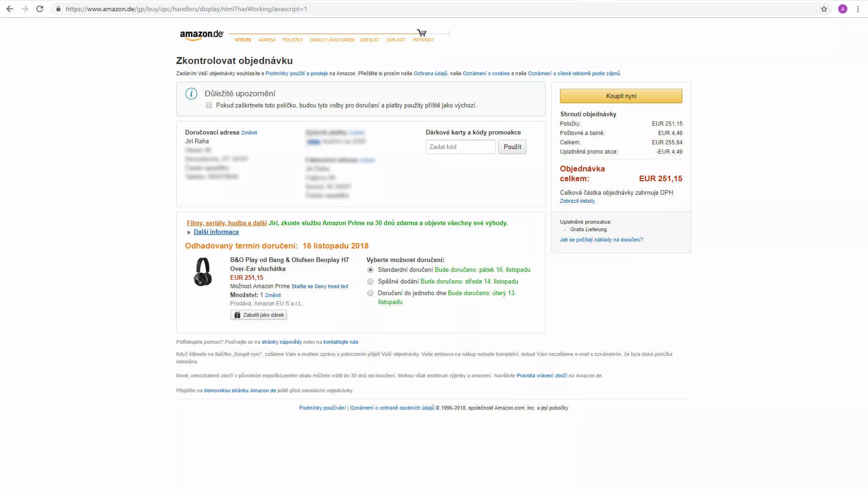Open Pravidla vrácení zboží link
The width and height of the screenshot is (868, 489).
pos(542,376)
